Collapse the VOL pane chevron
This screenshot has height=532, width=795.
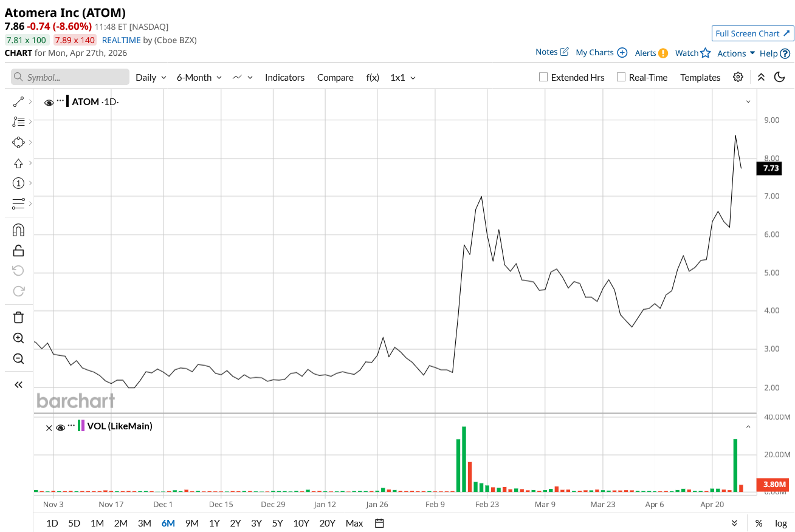748,427
